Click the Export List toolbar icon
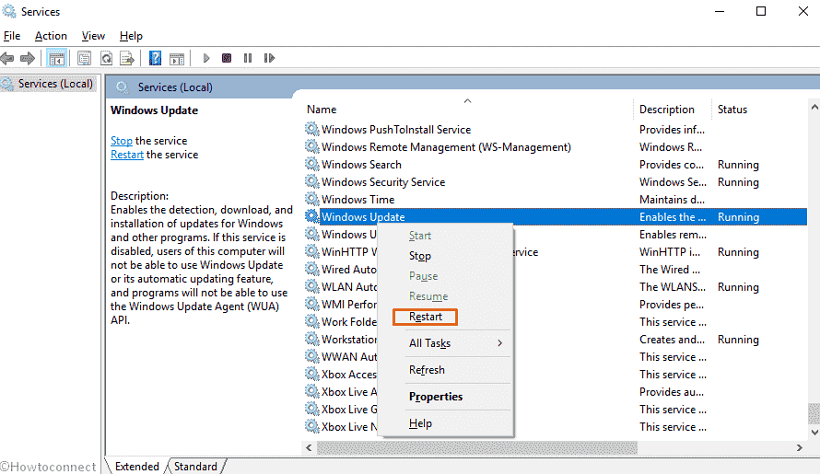820x474 pixels. pyautogui.click(x=127, y=58)
